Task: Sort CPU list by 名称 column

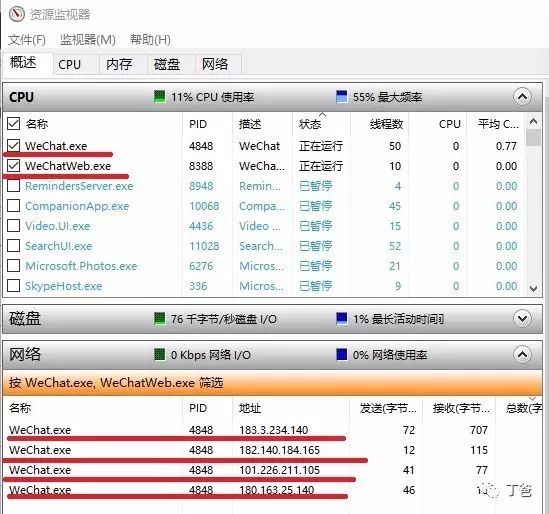Action: pyautogui.click(x=36, y=124)
